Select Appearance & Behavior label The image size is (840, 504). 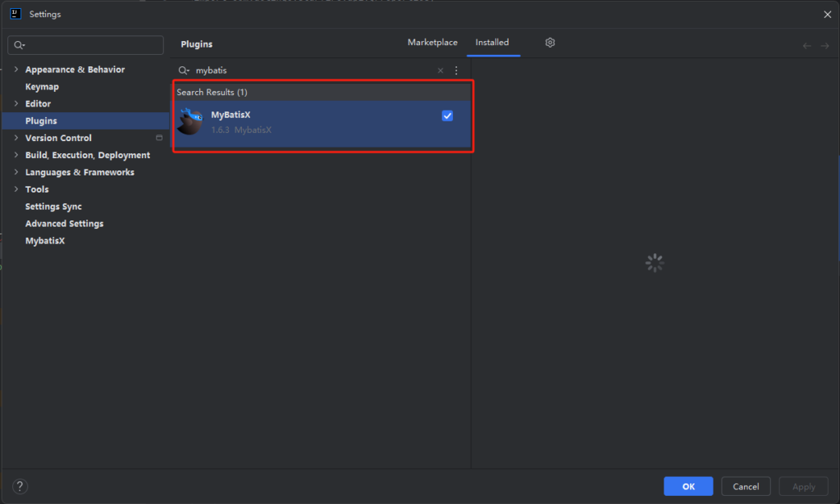(75, 70)
